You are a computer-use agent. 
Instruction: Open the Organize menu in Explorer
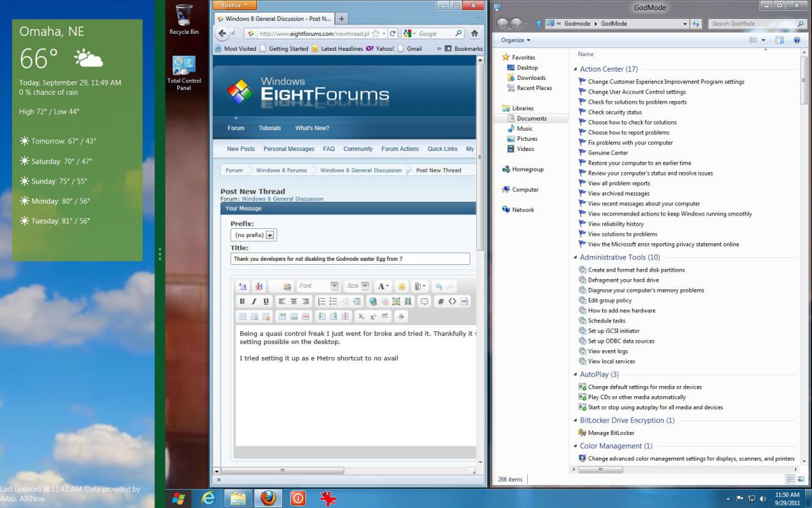(x=515, y=40)
